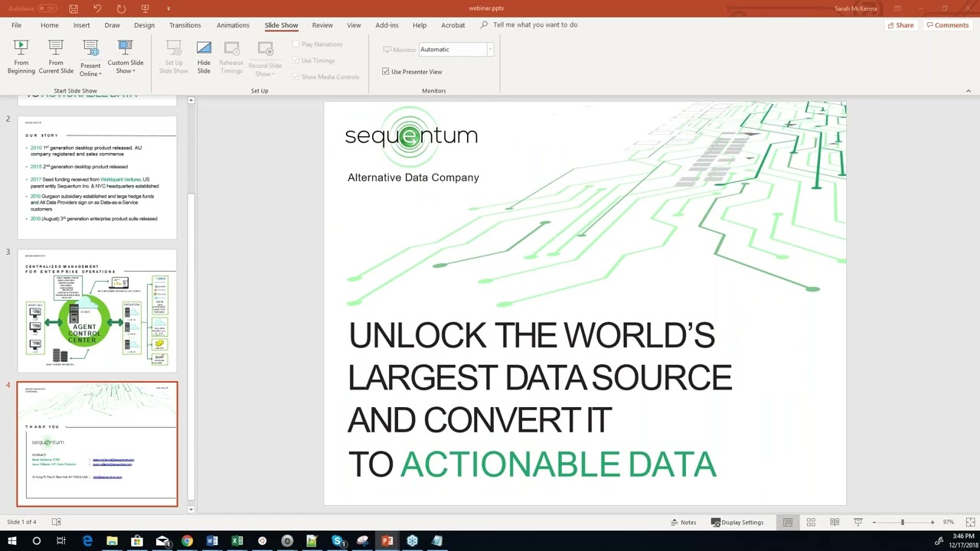Start slide show From Current Slide
980x551 pixels.
coord(56,57)
